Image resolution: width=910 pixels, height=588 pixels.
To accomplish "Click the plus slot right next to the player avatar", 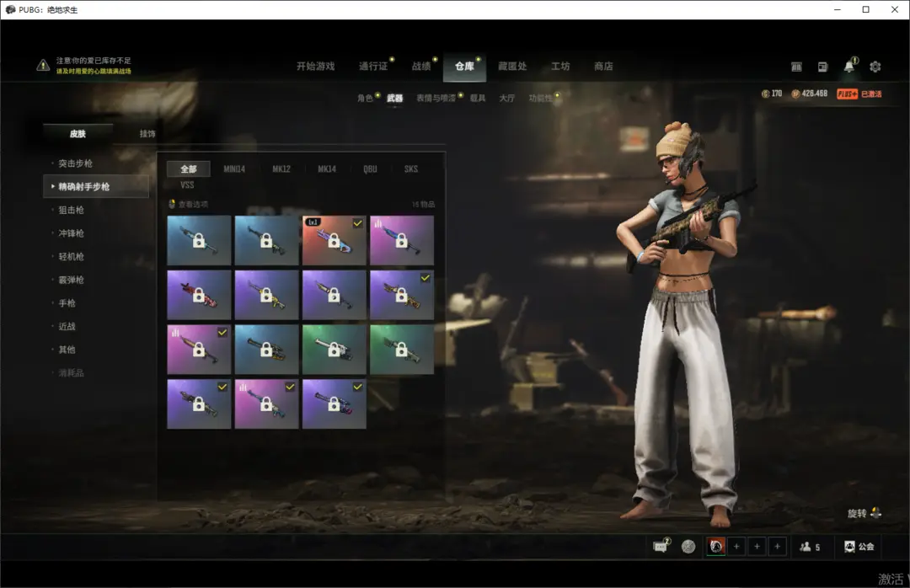I will point(736,546).
